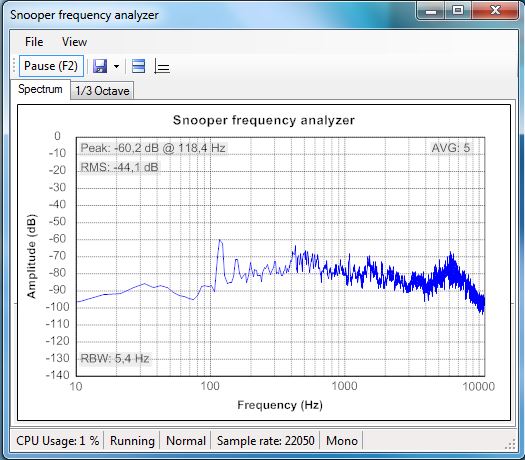Click the RMS: -44,1 dB label
The height and width of the screenshot is (460, 525).
tap(120, 167)
